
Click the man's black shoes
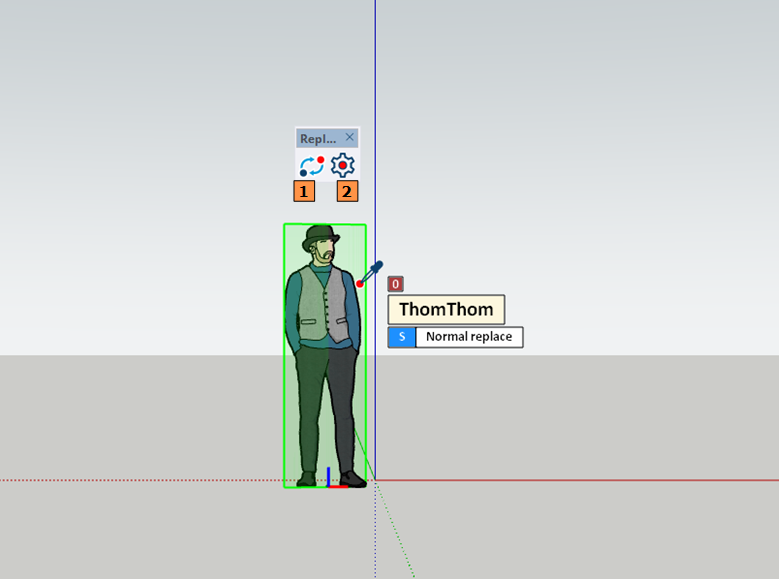click(x=352, y=480)
